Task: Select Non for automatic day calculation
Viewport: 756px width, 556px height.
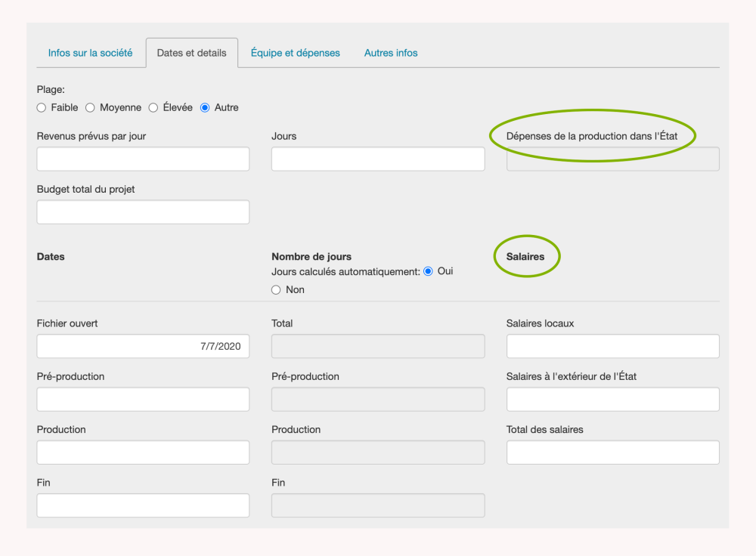Action: pyautogui.click(x=276, y=290)
